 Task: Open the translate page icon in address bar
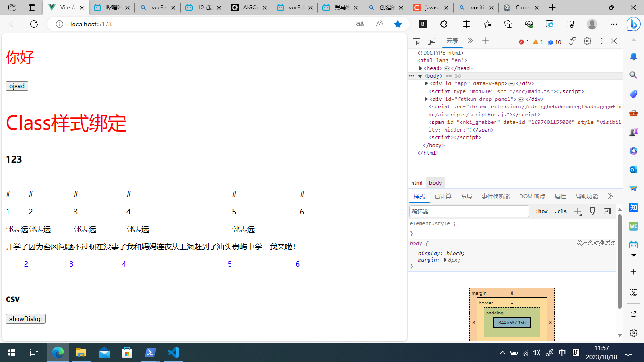click(360, 24)
